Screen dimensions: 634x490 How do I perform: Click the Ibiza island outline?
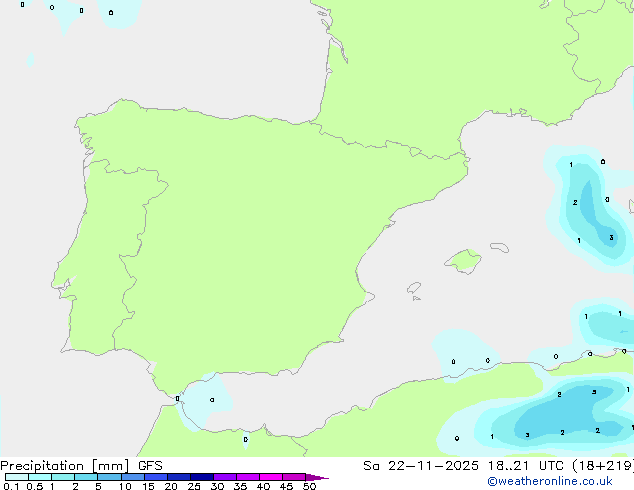coord(414,288)
